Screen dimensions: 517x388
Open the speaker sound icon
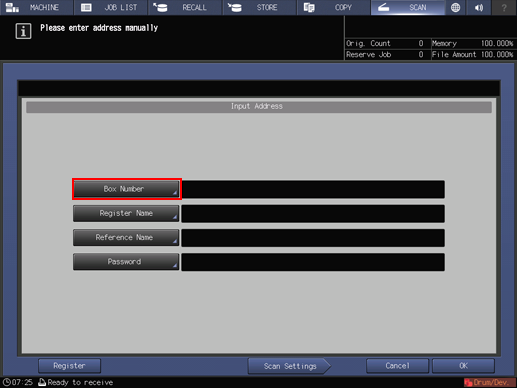click(479, 7)
